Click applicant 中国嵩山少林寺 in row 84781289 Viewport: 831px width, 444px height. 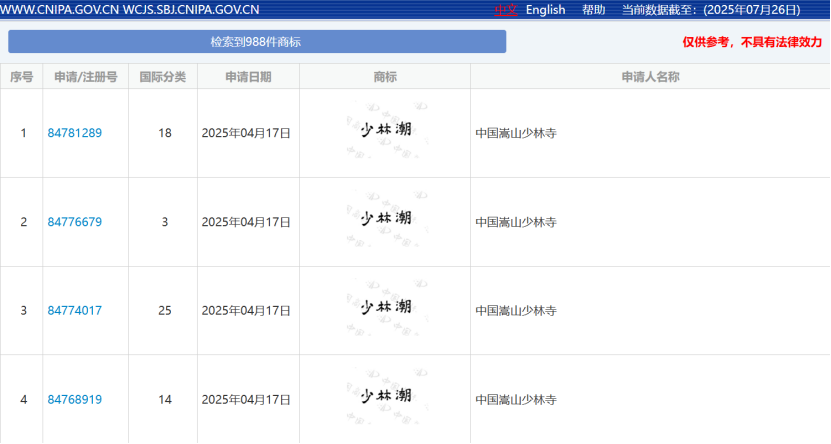516,133
